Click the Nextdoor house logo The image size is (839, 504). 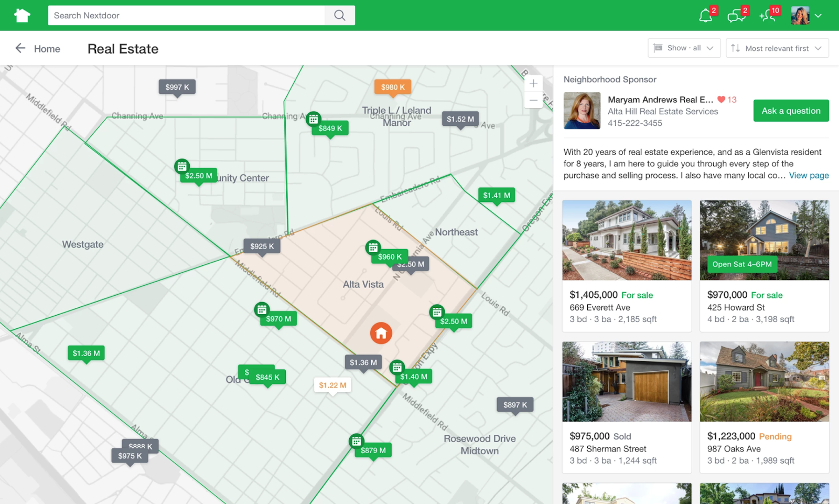click(22, 15)
